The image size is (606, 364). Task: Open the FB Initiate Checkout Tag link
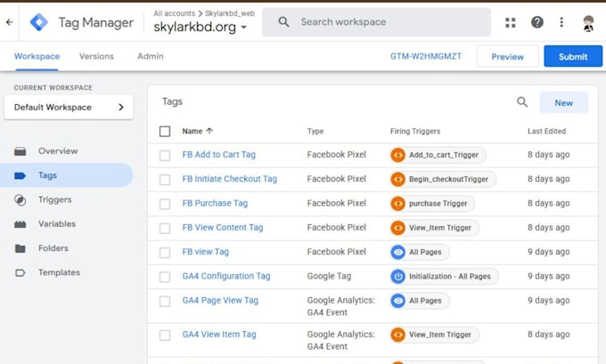[x=230, y=179]
